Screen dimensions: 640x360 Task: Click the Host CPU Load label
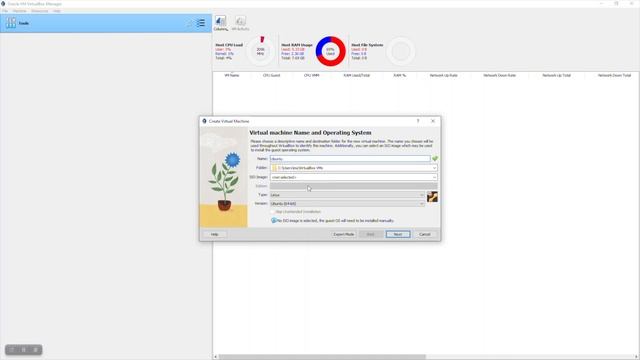(x=229, y=45)
